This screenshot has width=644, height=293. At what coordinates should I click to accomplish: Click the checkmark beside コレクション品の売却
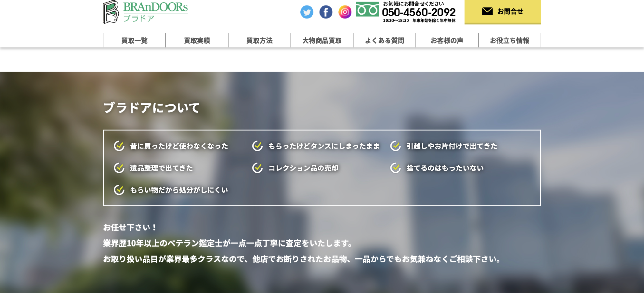(258, 168)
